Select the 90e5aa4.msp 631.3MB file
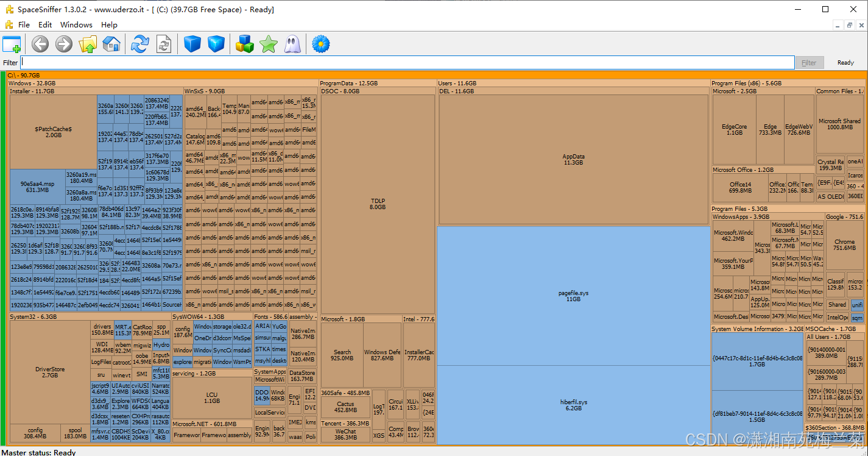Image resolution: width=868 pixels, height=456 pixels. (37, 187)
